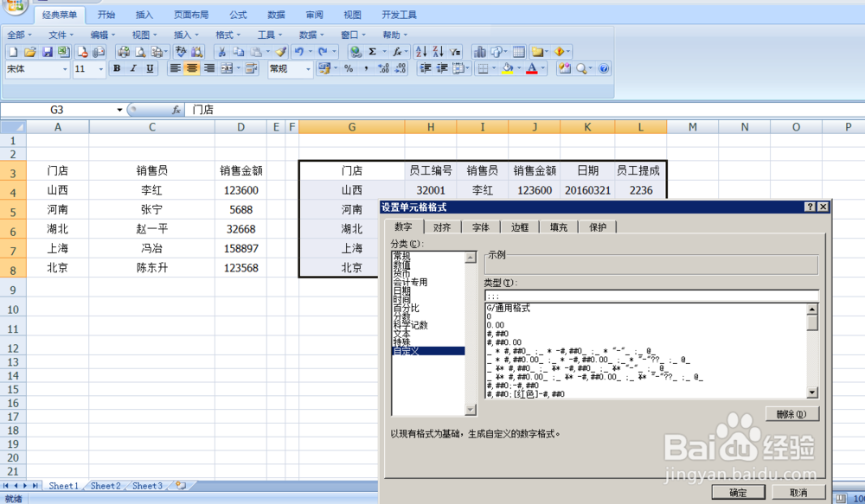
Task: Toggle Bold formatting
Action: coord(117,68)
